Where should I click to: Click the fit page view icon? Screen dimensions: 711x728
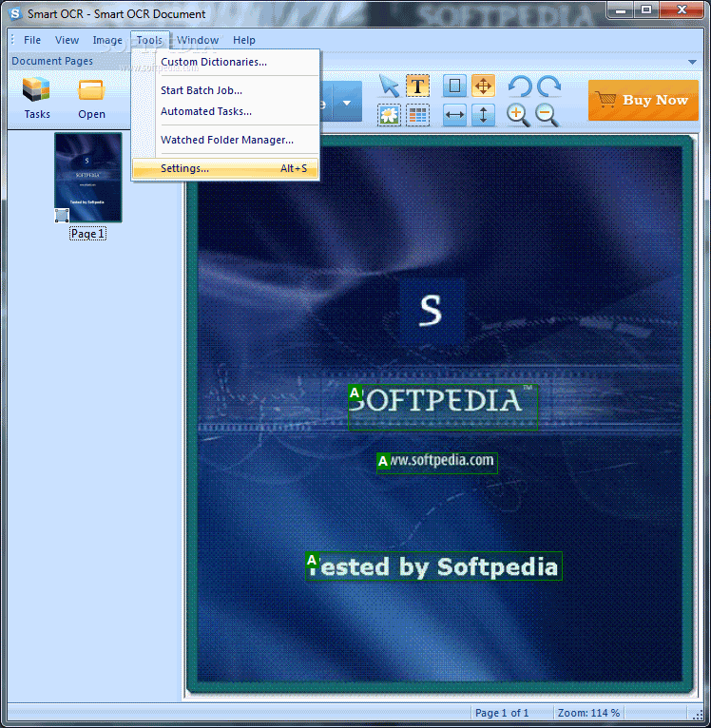pos(454,86)
